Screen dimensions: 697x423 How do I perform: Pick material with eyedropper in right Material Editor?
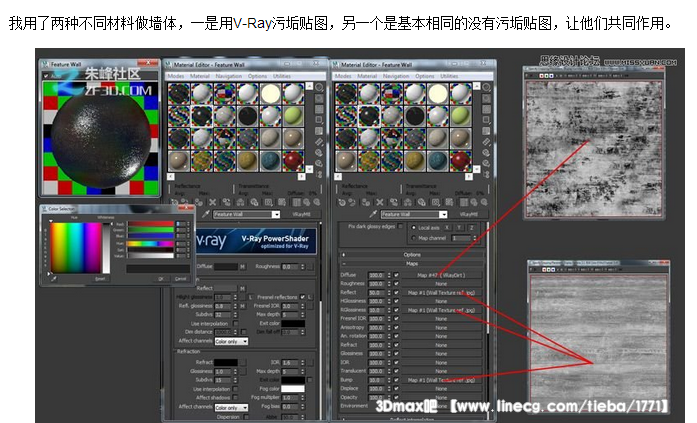pos(373,214)
